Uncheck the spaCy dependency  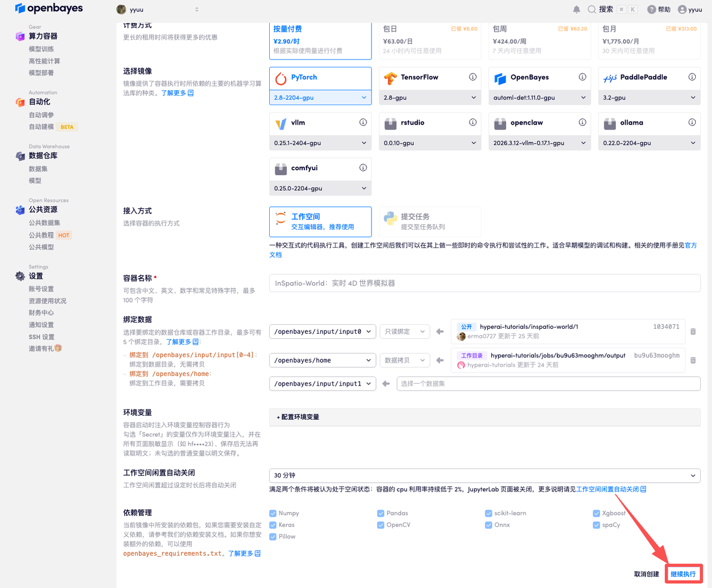[x=596, y=525]
